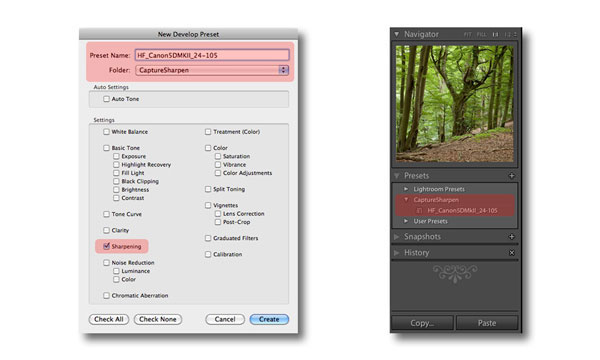This screenshot has width=600, height=360.
Task: Cancel the New Develop Preset dialog
Action: [225, 319]
